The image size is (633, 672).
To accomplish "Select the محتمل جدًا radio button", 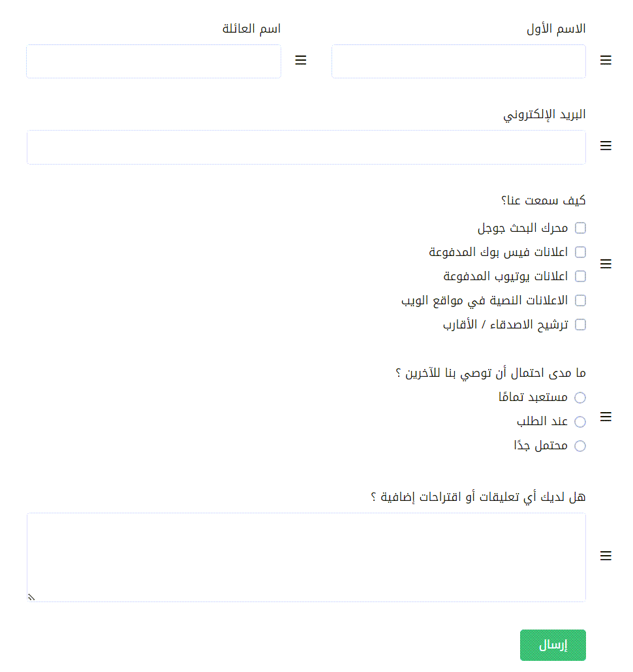I will point(580,446).
